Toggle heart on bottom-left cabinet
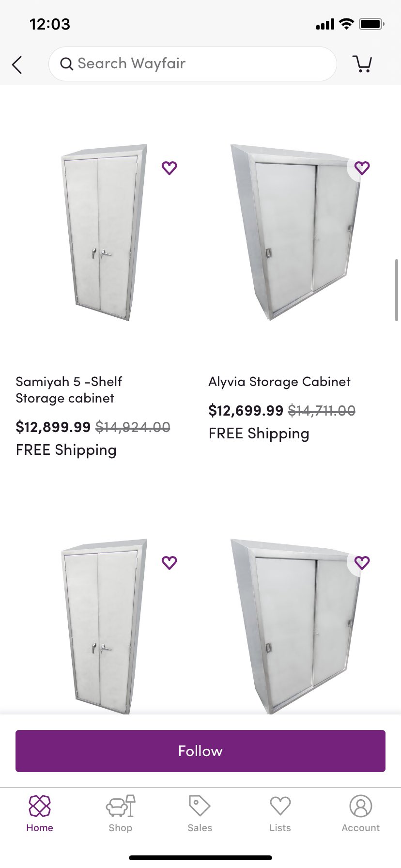 coord(169,562)
